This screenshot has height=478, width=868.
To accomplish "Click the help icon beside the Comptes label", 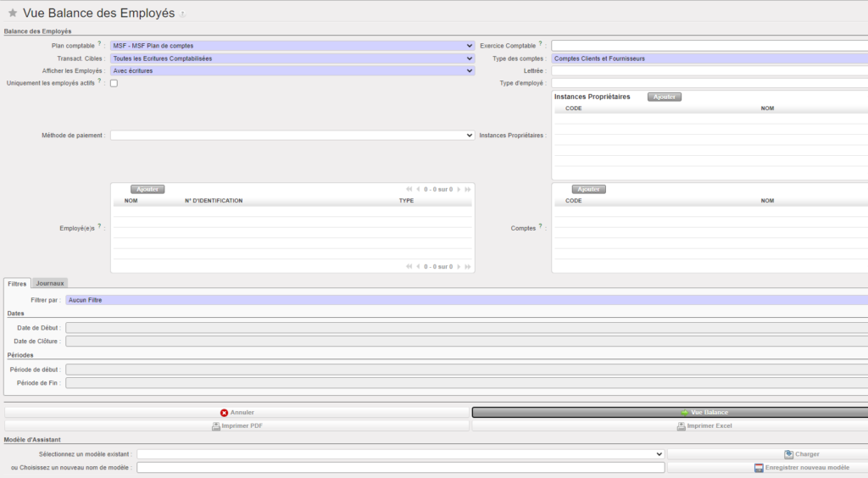I will [540, 226].
